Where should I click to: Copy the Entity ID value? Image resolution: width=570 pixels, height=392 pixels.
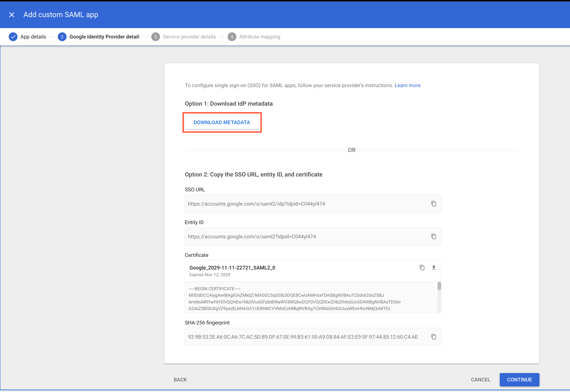point(434,236)
